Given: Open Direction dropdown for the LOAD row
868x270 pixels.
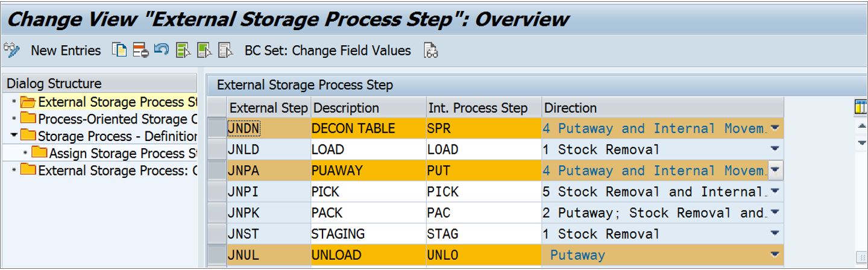Looking at the screenshot, I should [x=775, y=149].
